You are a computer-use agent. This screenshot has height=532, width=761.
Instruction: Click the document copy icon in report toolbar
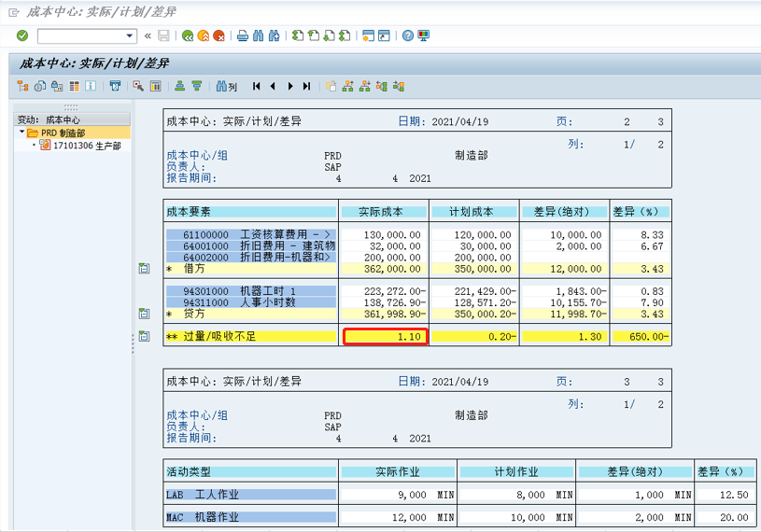pyautogui.click(x=40, y=86)
